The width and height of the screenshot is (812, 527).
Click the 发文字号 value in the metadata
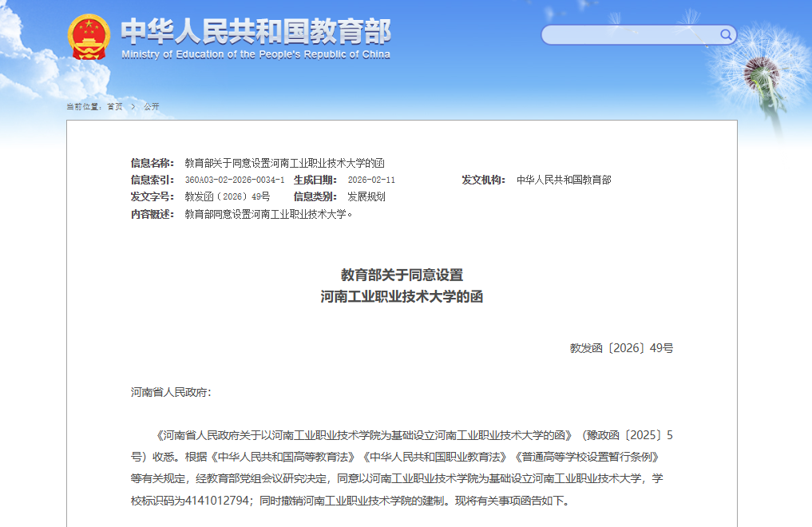click(228, 197)
